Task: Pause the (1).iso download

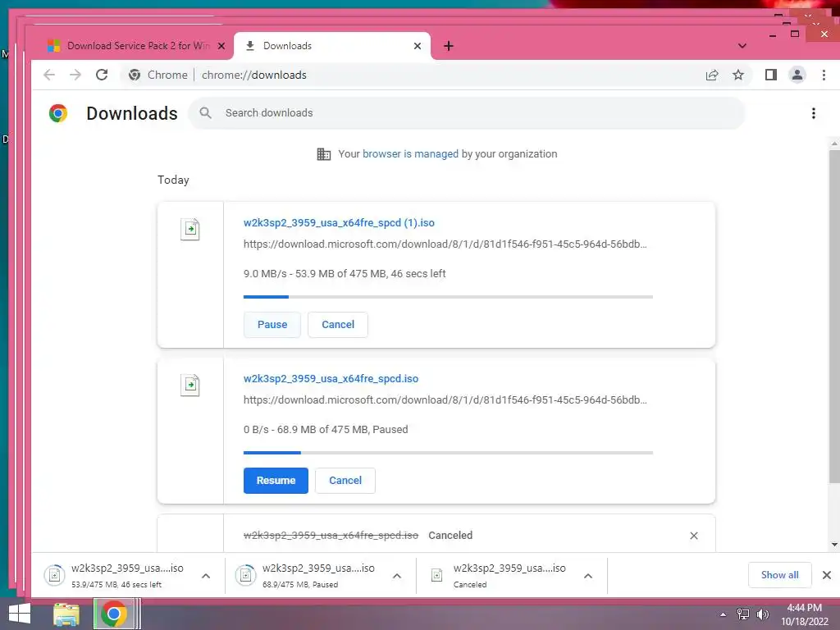Action: click(x=272, y=325)
